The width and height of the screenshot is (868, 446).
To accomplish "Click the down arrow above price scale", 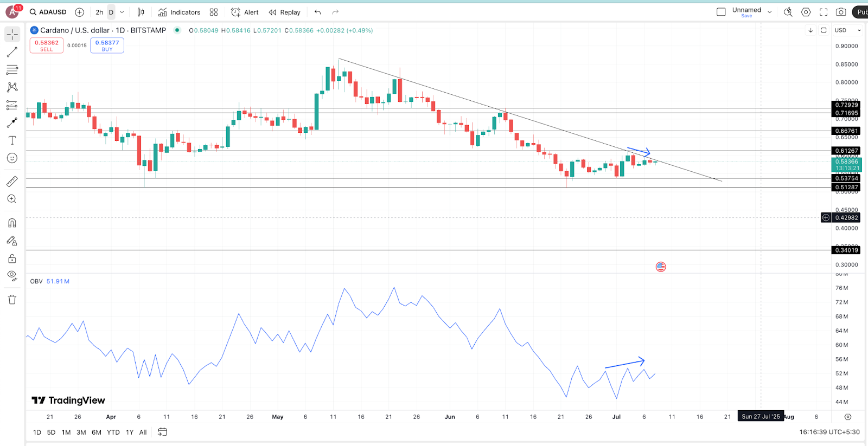I will coord(810,30).
